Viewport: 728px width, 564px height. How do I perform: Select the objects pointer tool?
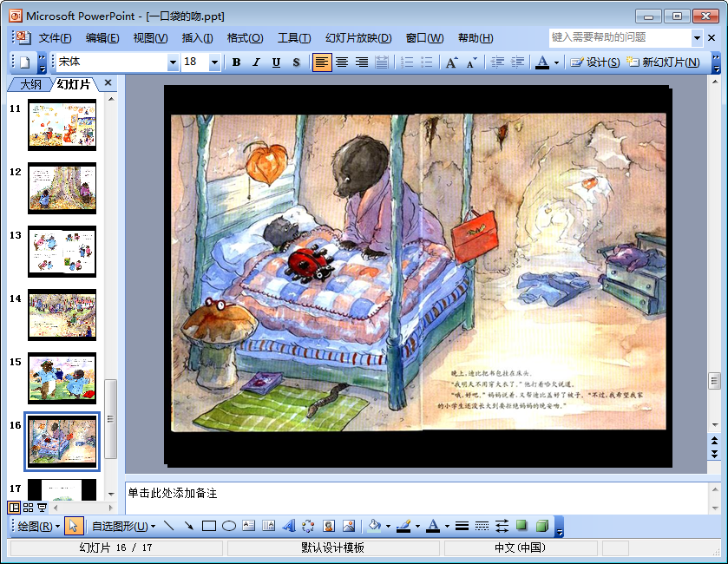click(x=74, y=526)
